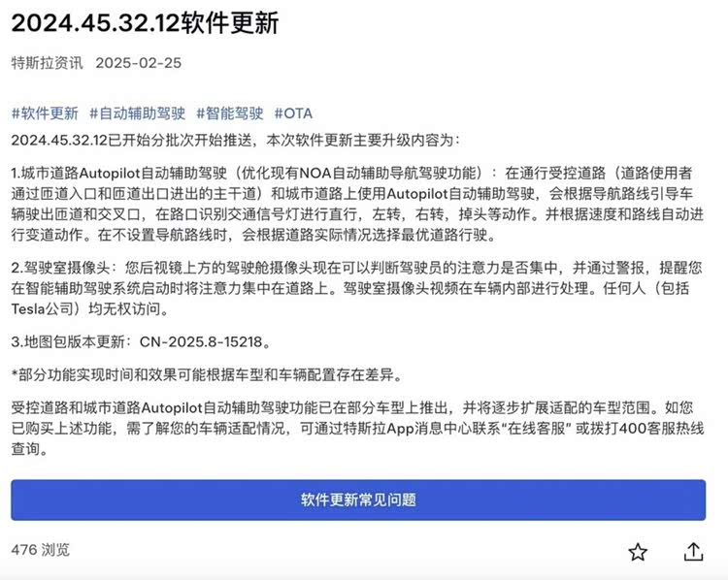
Task: Click the intro line about 分批次开始推送
Action: (x=236, y=140)
